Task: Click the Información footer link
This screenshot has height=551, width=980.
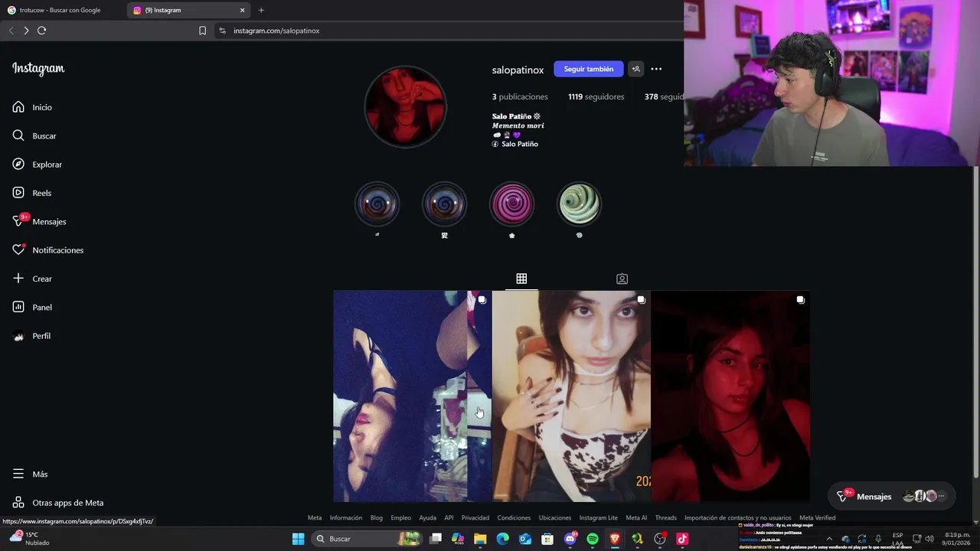Action: pos(346,518)
